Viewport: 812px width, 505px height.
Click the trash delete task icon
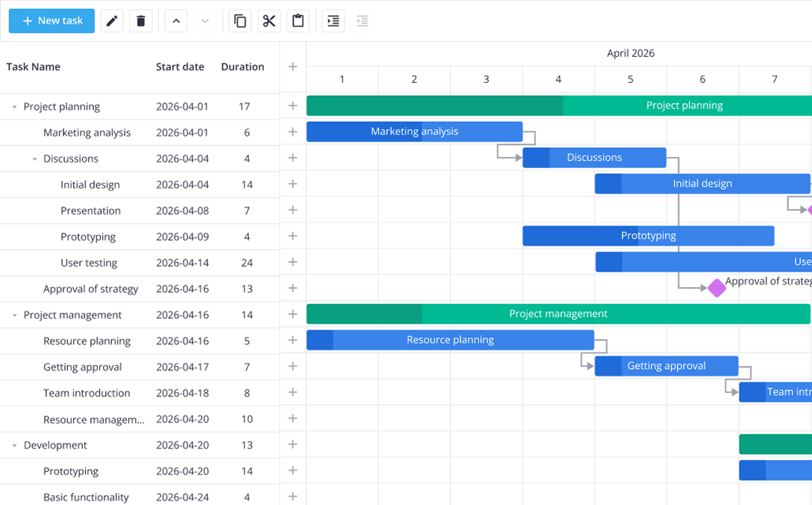pos(141,21)
